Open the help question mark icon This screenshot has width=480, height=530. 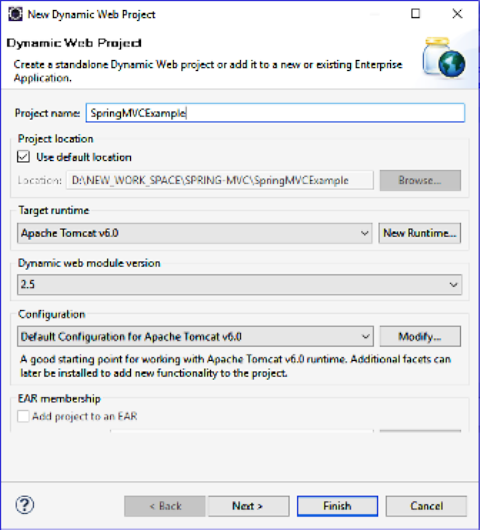pos(25,505)
